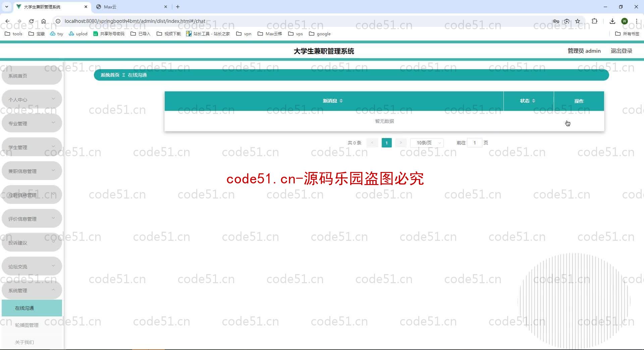Viewport: 644px width, 350px height.
Task: Open a new browser tab
Action: pyautogui.click(x=178, y=7)
